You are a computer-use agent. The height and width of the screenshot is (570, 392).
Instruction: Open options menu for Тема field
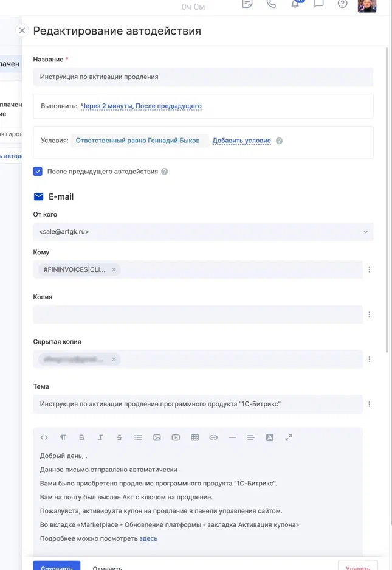coord(369,405)
